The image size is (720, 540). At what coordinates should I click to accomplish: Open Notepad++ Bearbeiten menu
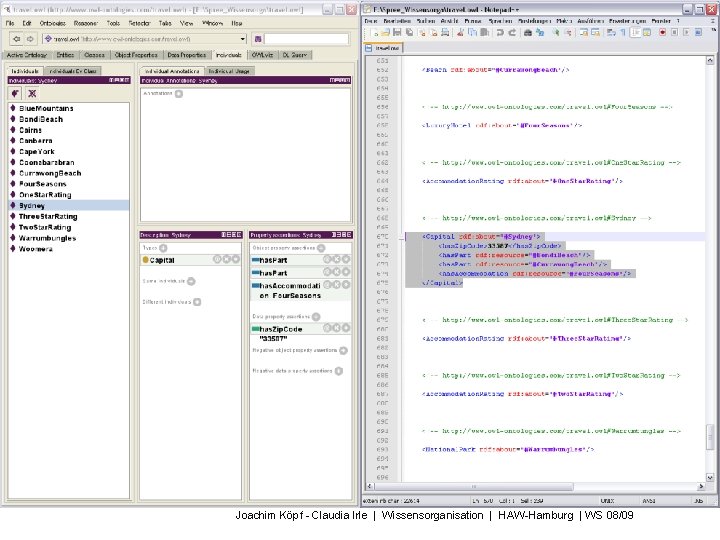tap(397, 21)
